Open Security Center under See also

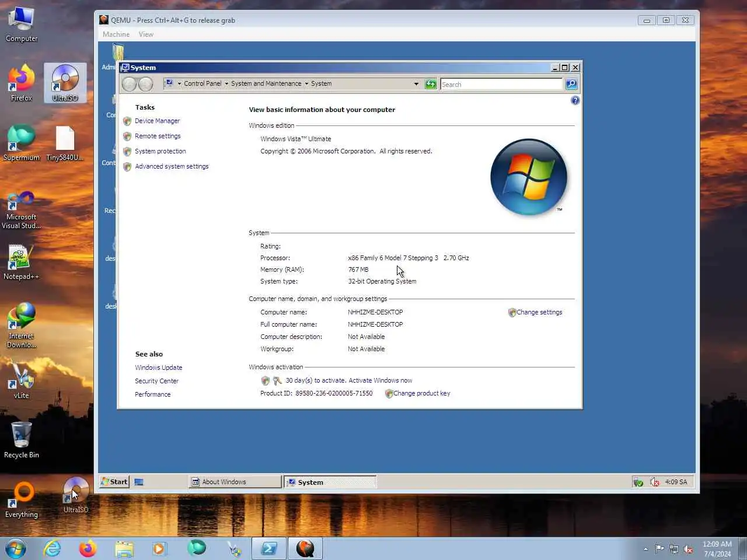click(156, 381)
